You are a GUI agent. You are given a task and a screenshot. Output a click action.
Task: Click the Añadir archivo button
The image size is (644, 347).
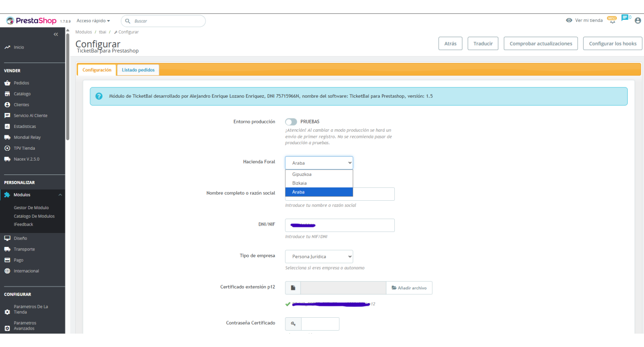[x=409, y=288]
